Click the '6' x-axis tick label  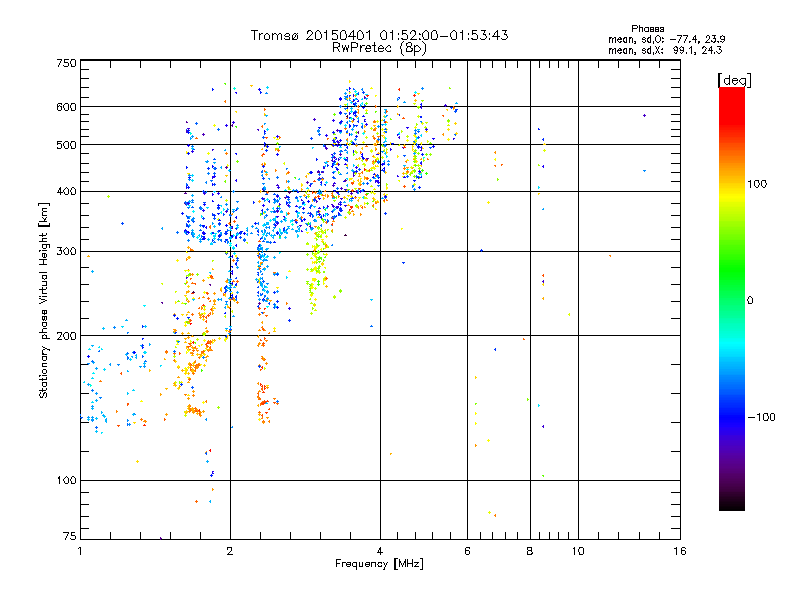[x=467, y=551]
